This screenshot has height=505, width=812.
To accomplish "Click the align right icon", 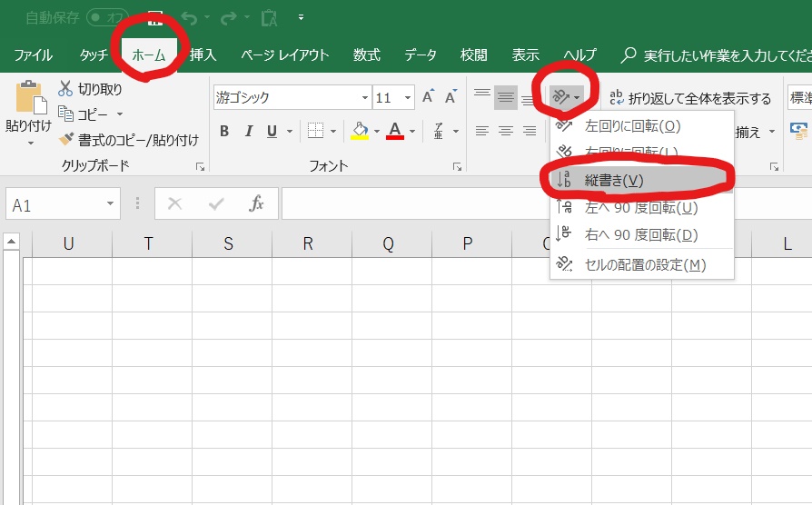I will pos(530,131).
